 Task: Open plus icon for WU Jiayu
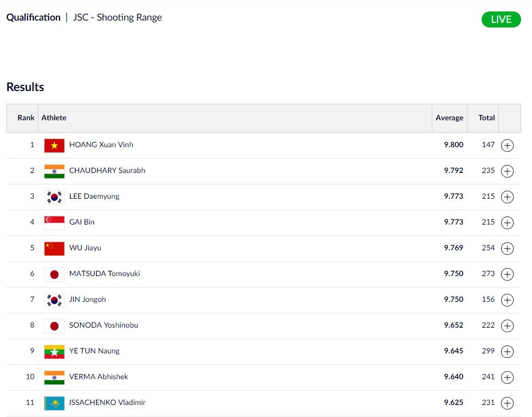(x=507, y=249)
